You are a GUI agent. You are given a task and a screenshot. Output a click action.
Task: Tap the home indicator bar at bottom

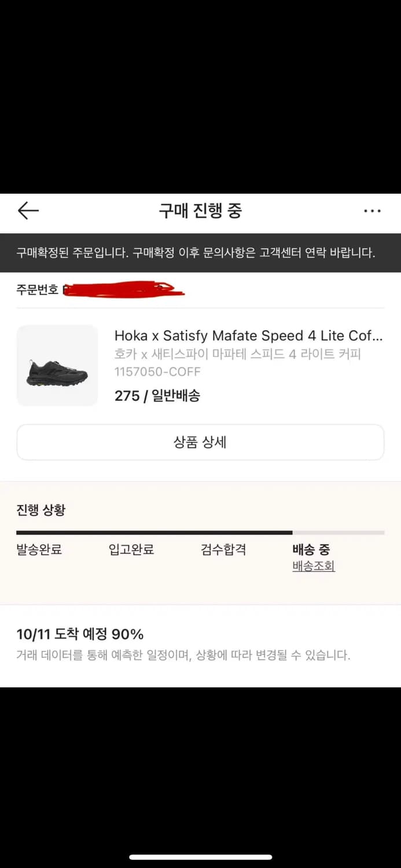point(200,857)
